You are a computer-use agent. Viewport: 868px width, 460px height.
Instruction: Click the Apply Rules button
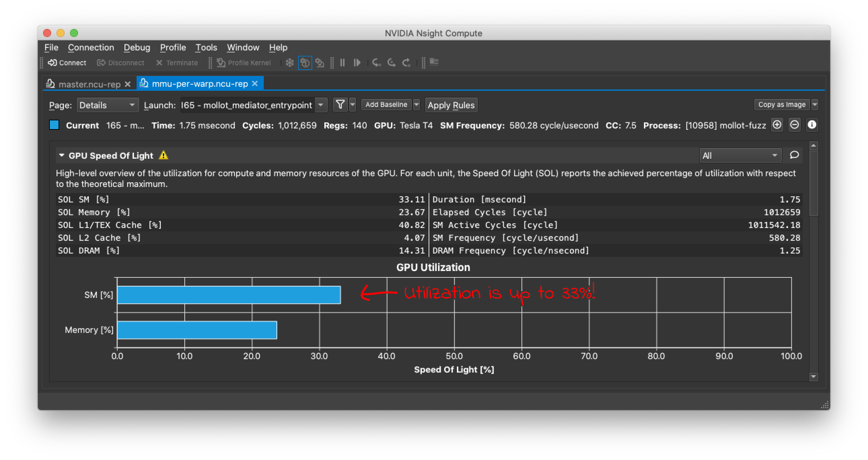451,105
